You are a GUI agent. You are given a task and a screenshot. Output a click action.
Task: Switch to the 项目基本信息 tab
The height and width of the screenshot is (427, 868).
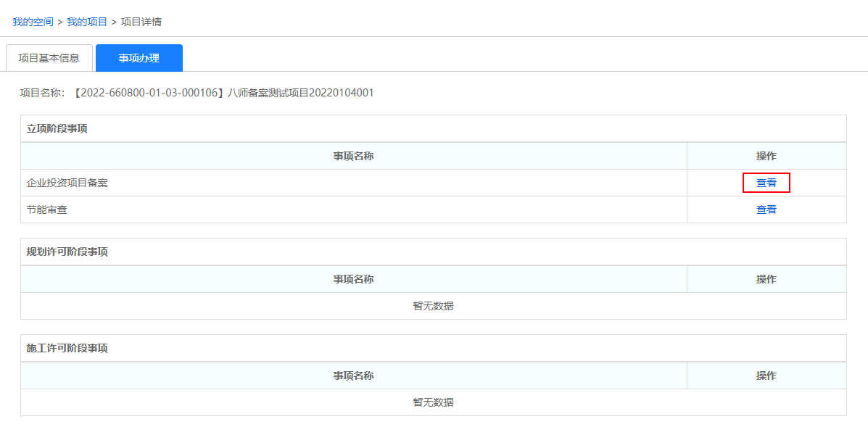(x=49, y=58)
